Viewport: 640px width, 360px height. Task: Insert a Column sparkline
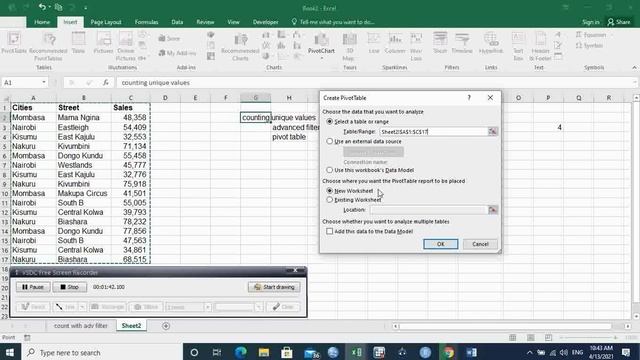[395, 43]
